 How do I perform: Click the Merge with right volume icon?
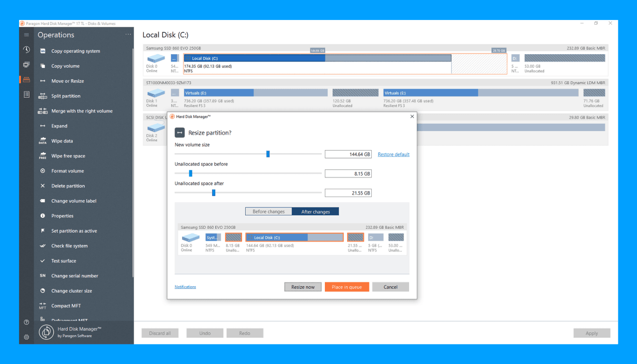43,111
